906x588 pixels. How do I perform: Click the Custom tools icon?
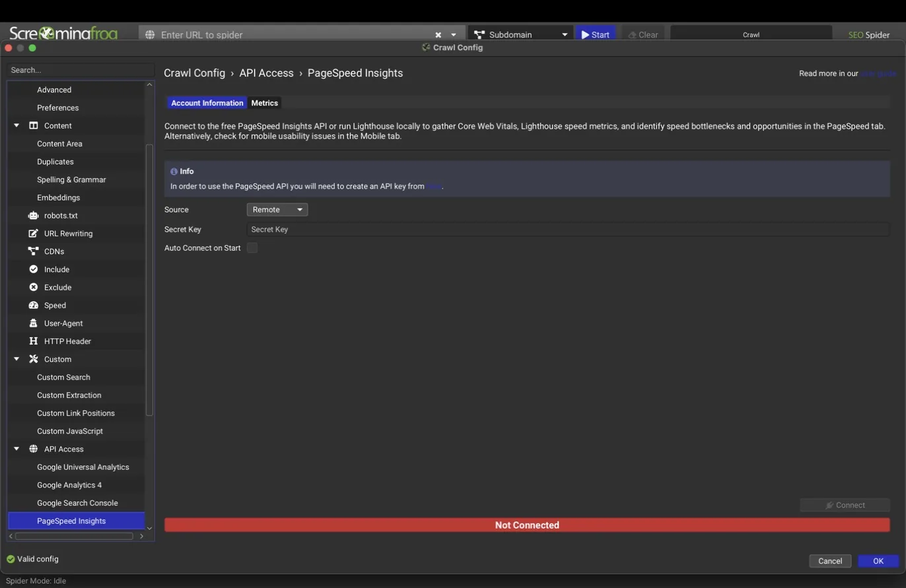click(33, 359)
